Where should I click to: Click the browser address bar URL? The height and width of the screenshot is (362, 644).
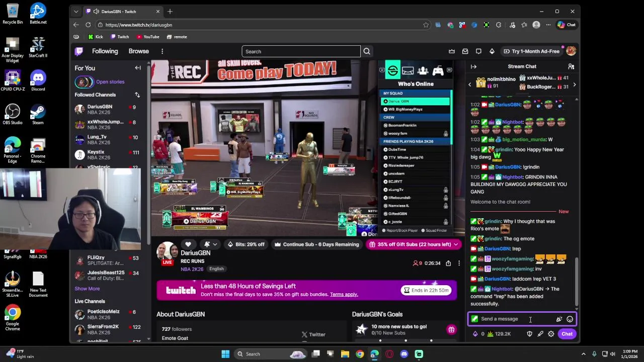[x=139, y=25]
